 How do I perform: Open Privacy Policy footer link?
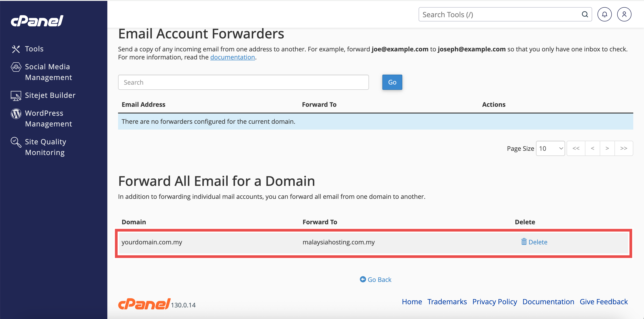[x=494, y=302]
